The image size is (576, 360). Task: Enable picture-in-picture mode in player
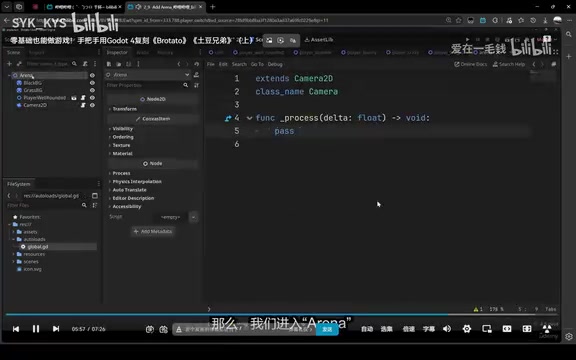[x=487, y=329]
